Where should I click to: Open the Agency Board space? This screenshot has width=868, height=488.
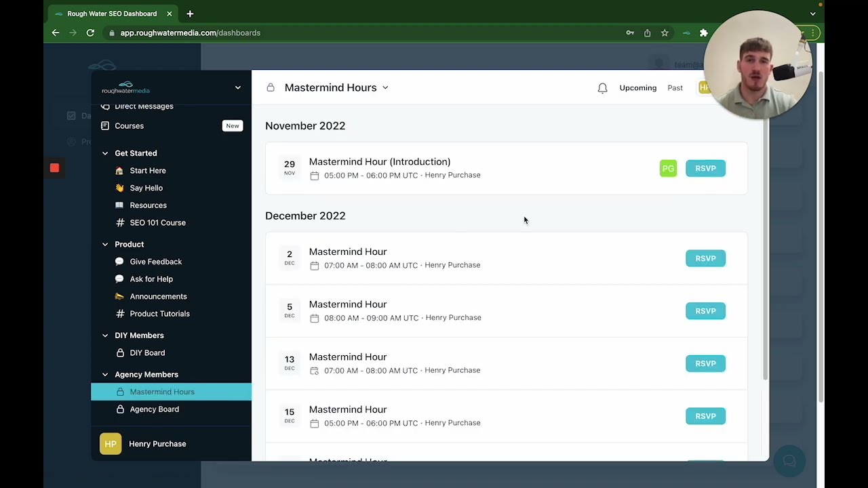(154, 409)
